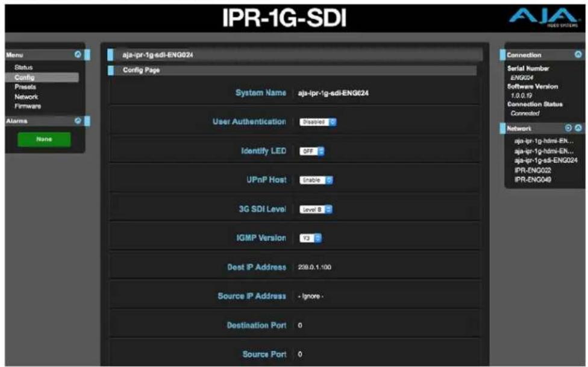Click the Source Port label

pos(264,354)
